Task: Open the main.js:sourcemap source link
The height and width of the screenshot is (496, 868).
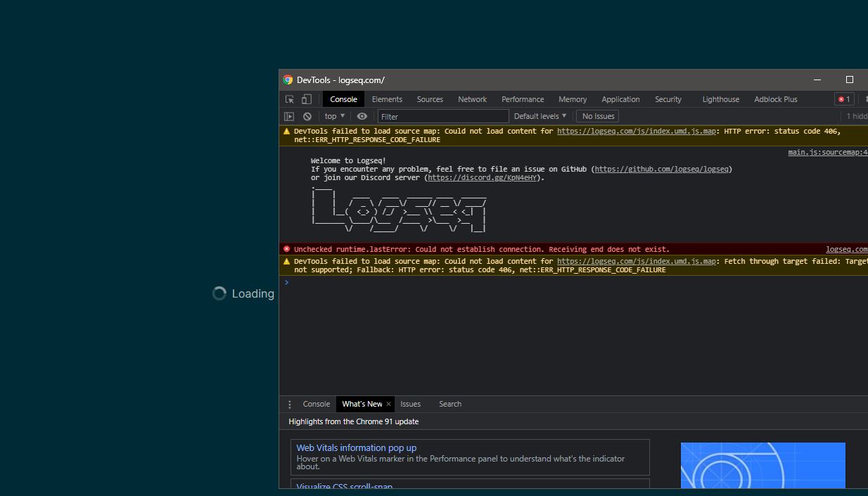Action: (828, 152)
